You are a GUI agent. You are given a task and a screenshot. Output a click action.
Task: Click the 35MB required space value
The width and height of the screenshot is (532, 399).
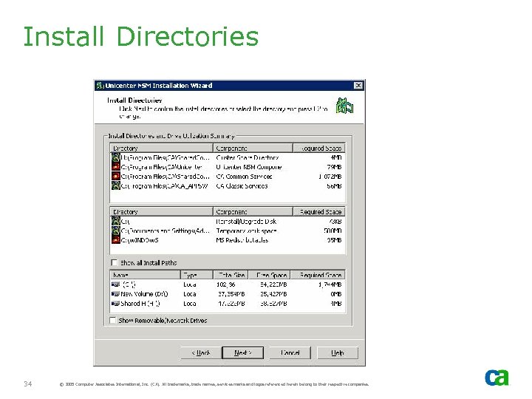pos(334,240)
